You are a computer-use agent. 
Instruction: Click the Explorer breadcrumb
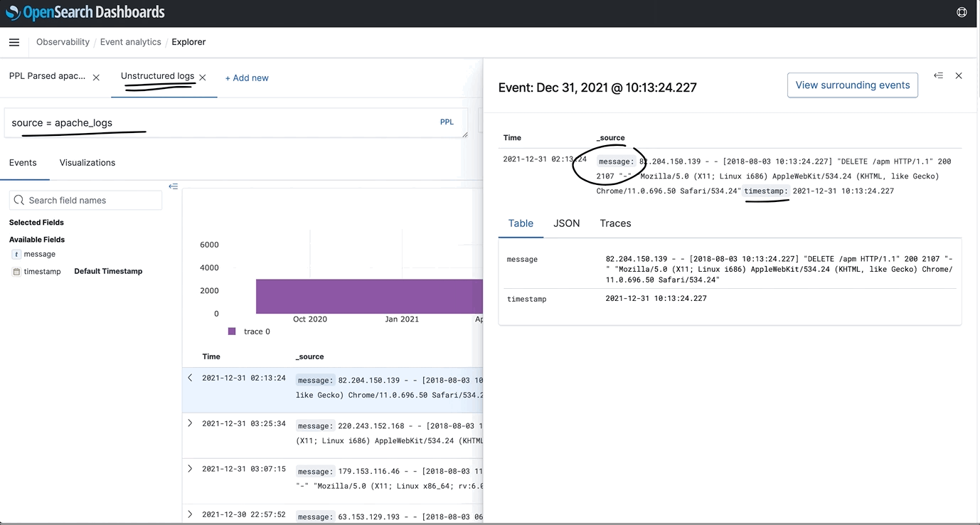[x=188, y=42]
